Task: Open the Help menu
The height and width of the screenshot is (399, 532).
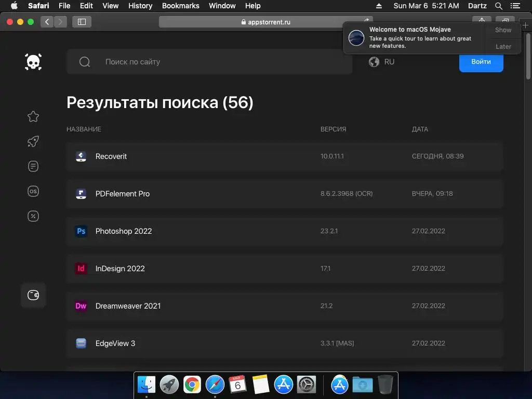Action: coord(253,6)
